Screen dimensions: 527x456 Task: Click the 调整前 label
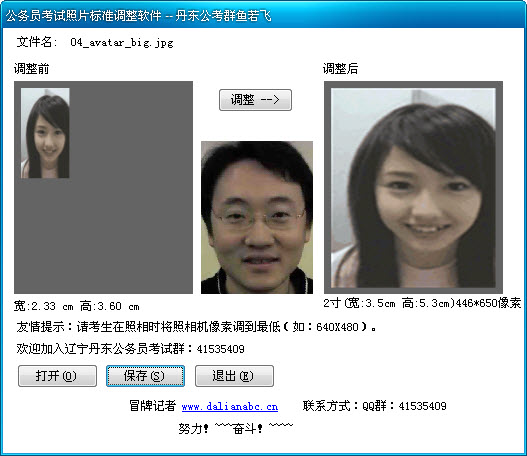tap(32, 69)
